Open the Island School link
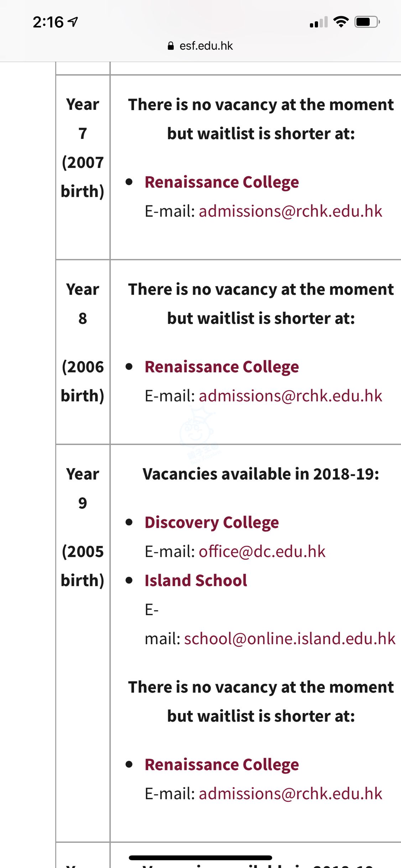The width and height of the screenshot is (401, 868). tap(196, 580)
